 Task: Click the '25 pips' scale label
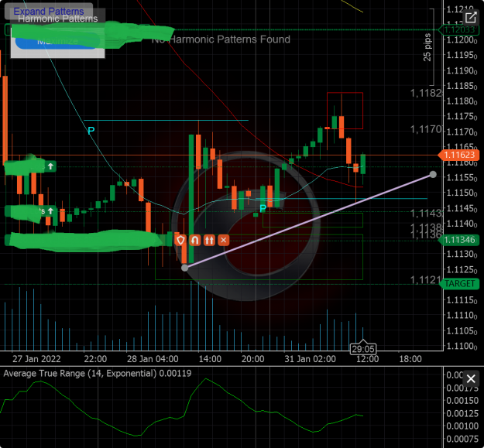coord(427,47)
